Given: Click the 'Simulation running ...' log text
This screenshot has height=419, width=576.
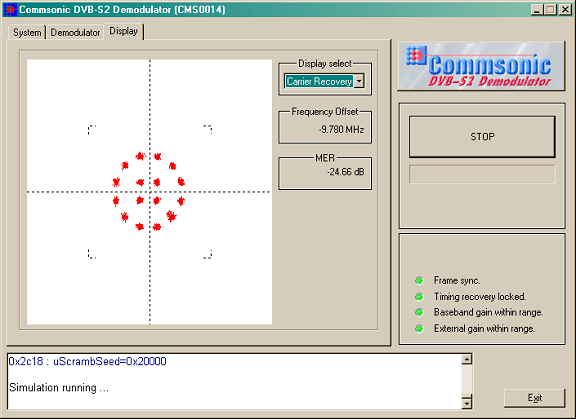Looking at the screenshot, I should [59, 388].
